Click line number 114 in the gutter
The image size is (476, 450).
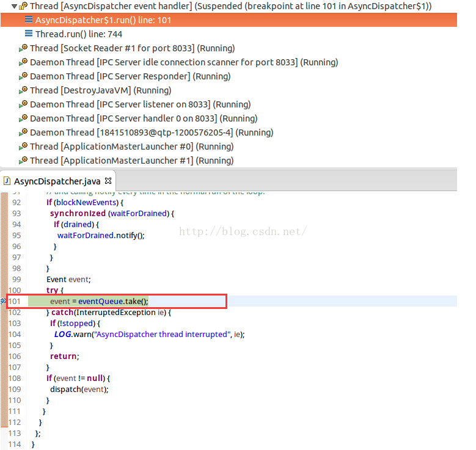(14, 445)
